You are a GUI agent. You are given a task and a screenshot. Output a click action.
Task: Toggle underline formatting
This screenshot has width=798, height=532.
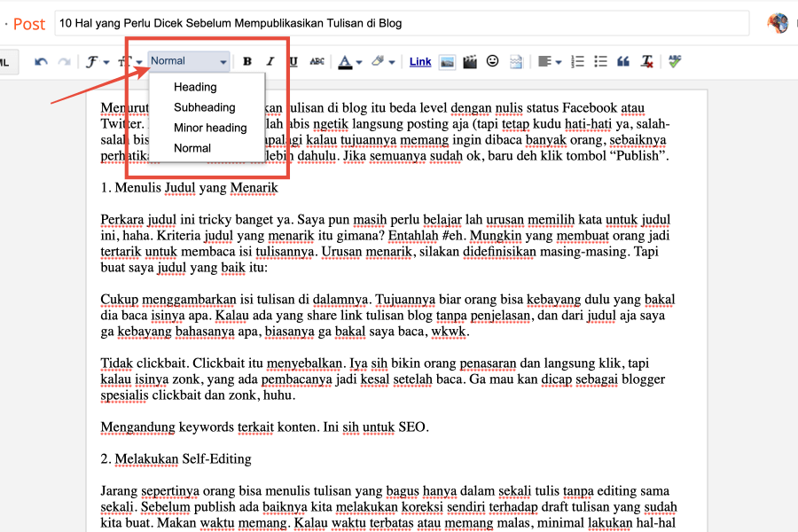(x=293, y=61)
